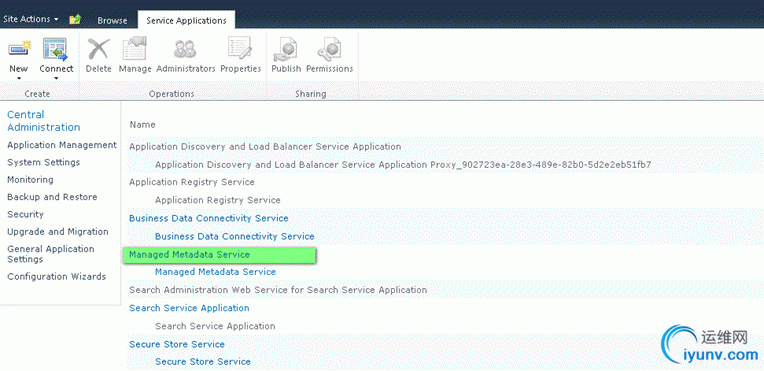The image size is (764, 371).
Task: Open the Search Service Application link
Action: coord(189,308)
